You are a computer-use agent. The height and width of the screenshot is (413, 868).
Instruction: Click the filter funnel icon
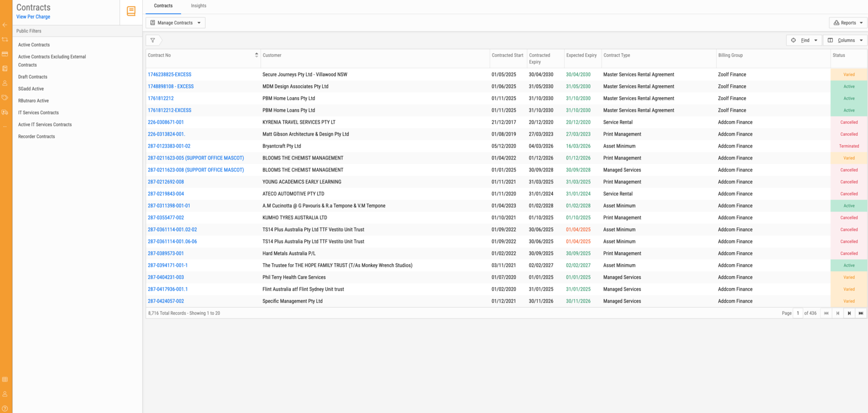(153, 40)
